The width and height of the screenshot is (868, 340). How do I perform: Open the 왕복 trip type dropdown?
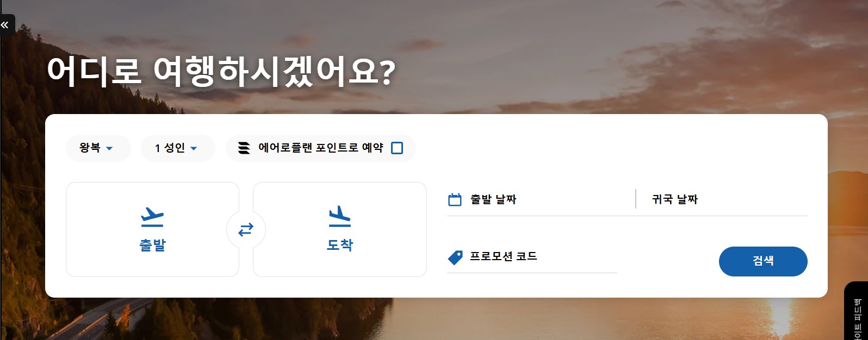pos(98,148)
